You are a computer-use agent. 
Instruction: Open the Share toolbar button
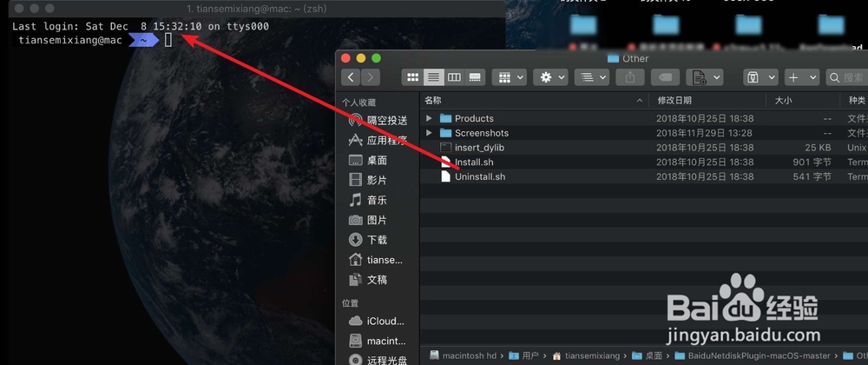pyautogui.click(x=630, y=77)
